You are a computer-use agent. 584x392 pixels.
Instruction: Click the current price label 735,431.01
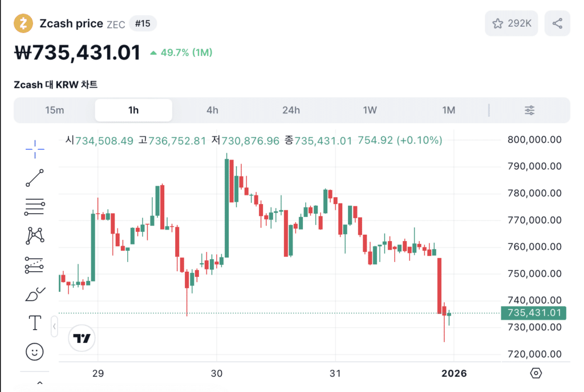point(534,313)
